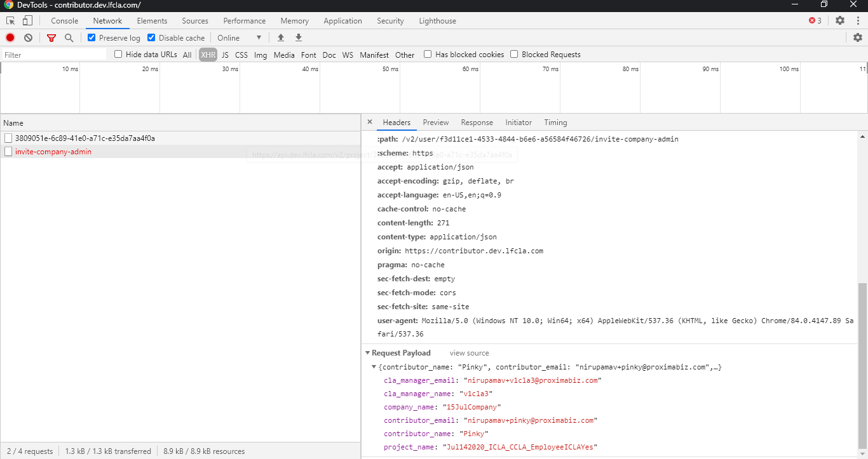
Task: Toggle Preserve log checkbox
Action: click(x=92, y=37)
